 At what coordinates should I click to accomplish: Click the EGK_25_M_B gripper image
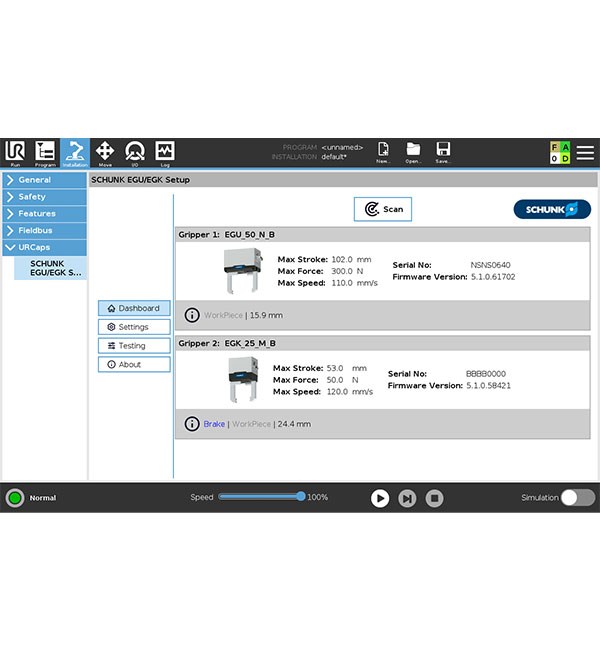[243, 379]
